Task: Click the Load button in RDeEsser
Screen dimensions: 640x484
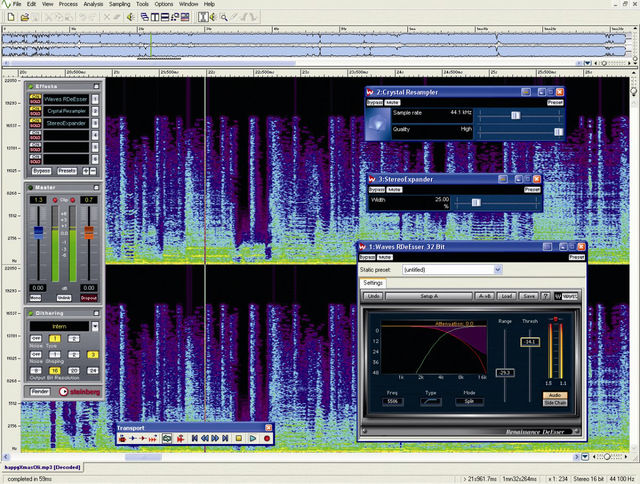Action: 507,296
